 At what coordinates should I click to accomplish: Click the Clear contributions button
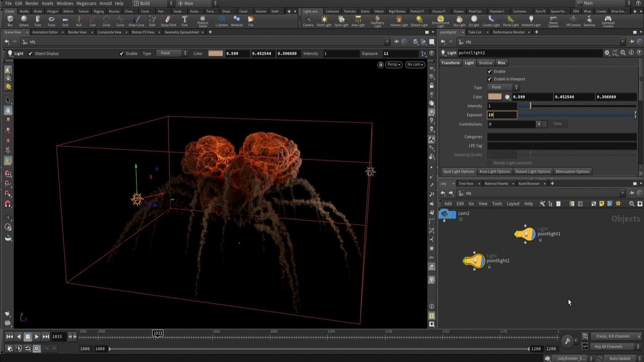point(557,124)
